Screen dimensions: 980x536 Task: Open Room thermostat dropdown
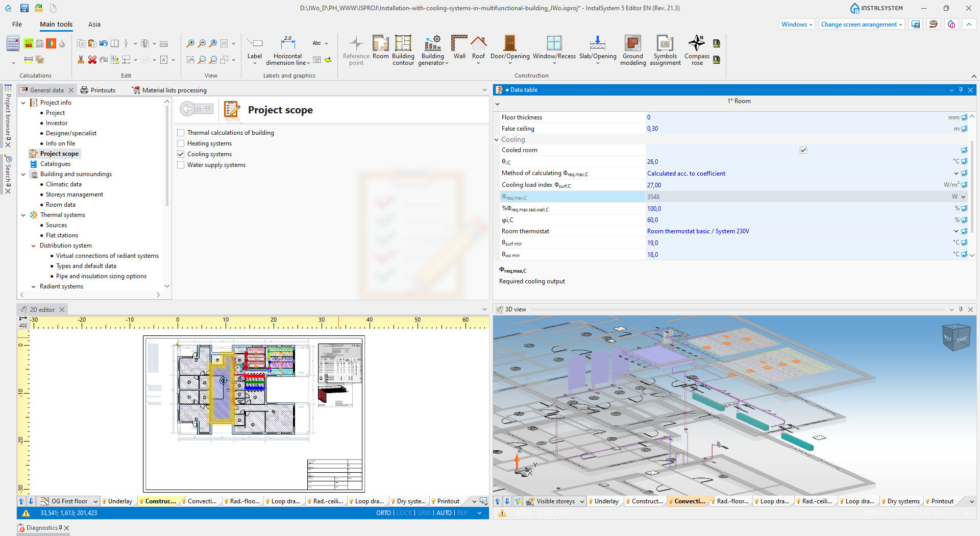[956, 231]
